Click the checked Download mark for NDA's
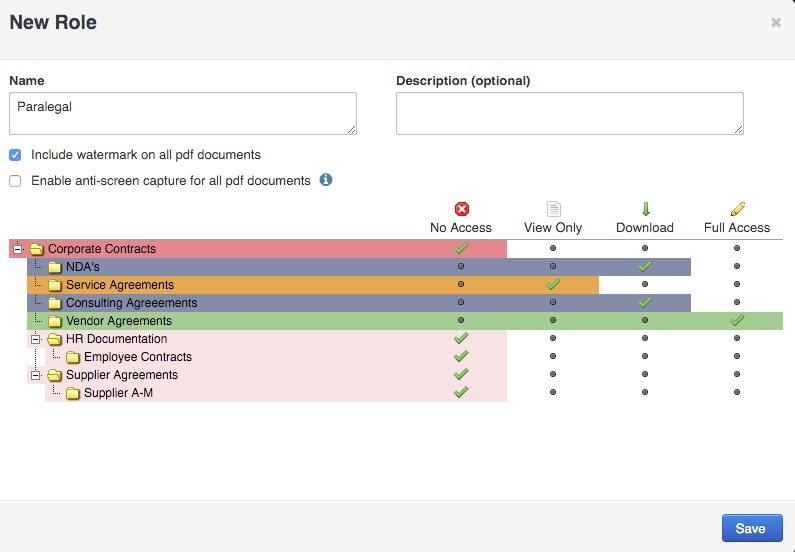795x552 pixels. tap(645, 266)
